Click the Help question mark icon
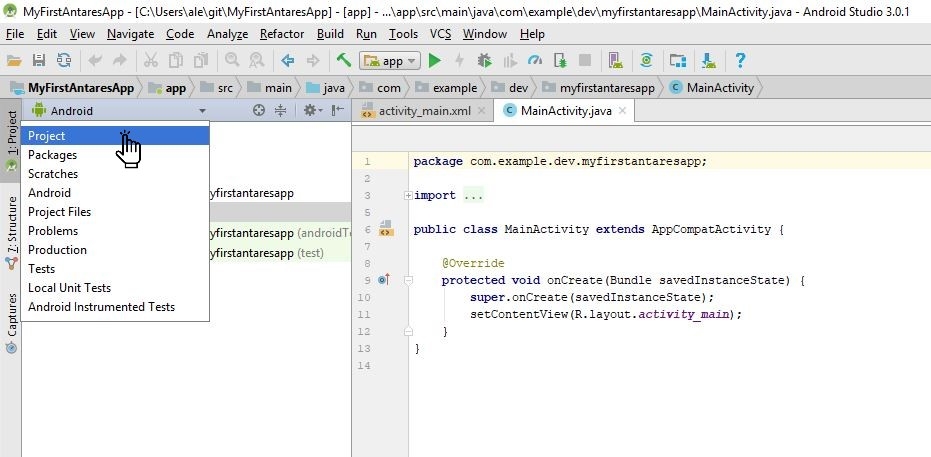This screenshot has height=457, width=931. (x=740, y=61)
